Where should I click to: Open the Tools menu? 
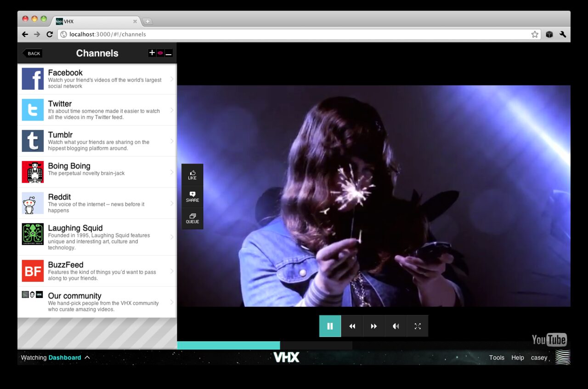tap(497, 357)
